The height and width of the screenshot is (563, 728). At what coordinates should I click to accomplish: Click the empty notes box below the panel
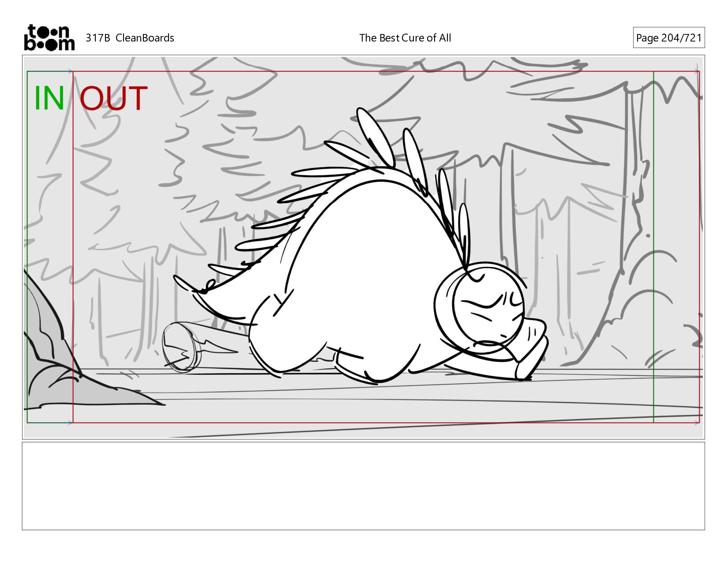363,486
